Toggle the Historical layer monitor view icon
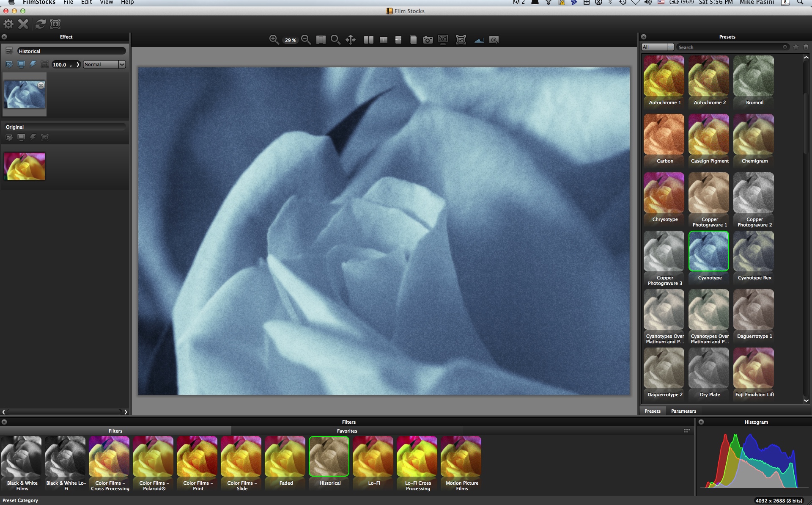 click(x=21, y=64)
